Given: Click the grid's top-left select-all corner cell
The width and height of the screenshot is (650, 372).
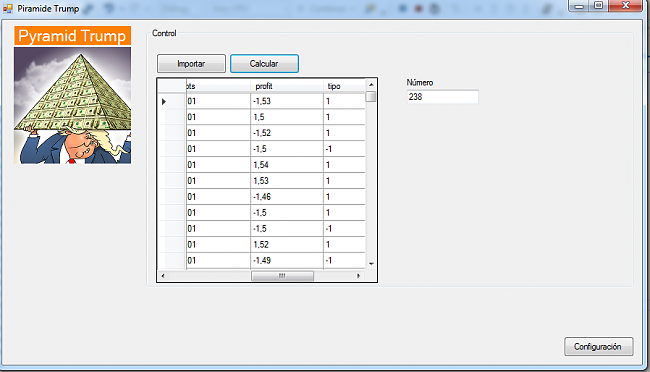Looking at the screenshot, I should coord(172,86).
